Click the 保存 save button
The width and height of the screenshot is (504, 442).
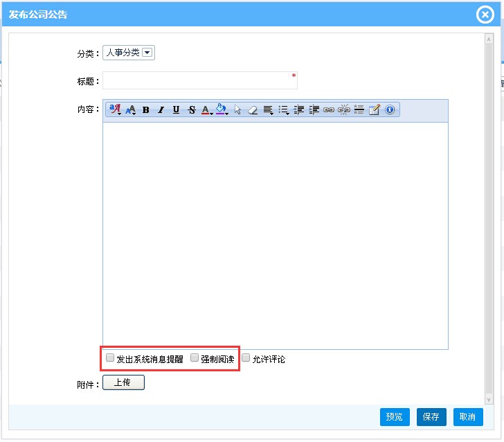431,417
